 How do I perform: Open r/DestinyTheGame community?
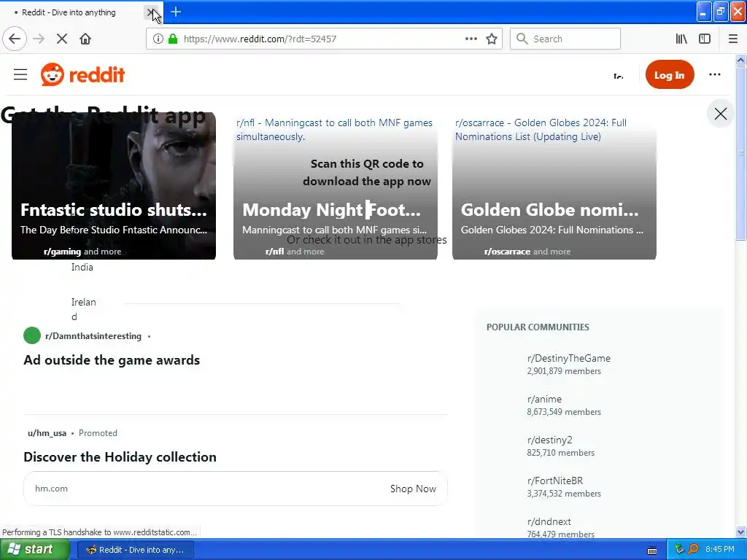[x=569, y=359]
